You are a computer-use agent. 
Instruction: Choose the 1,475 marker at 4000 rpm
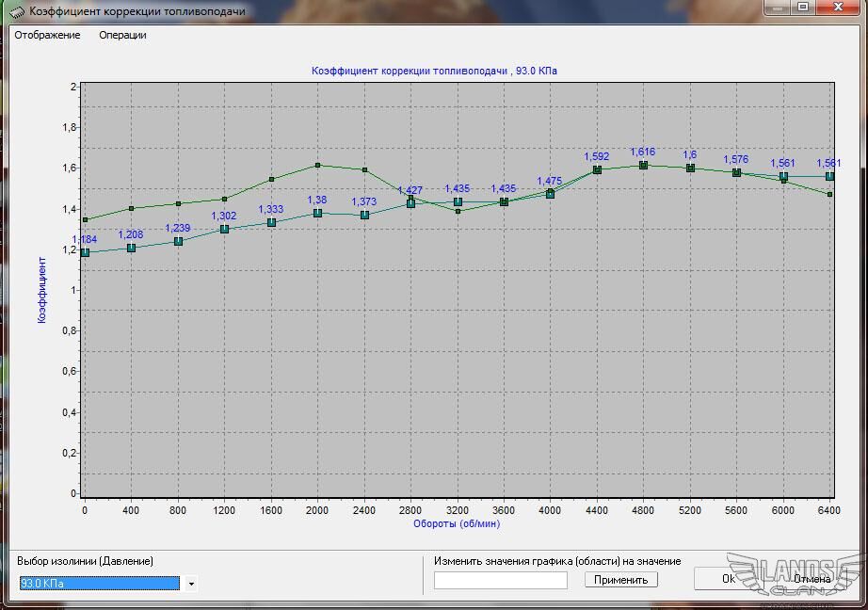[x=550, y=194]
